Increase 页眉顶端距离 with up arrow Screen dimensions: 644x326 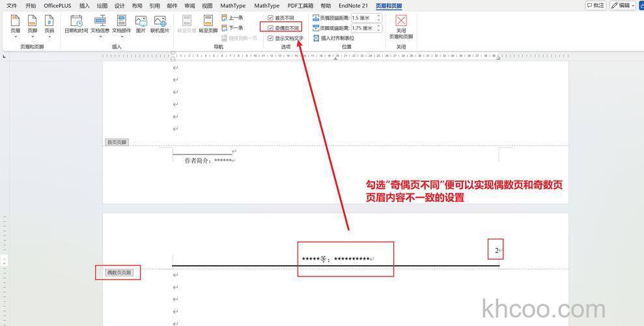click(x=379, y=16)
